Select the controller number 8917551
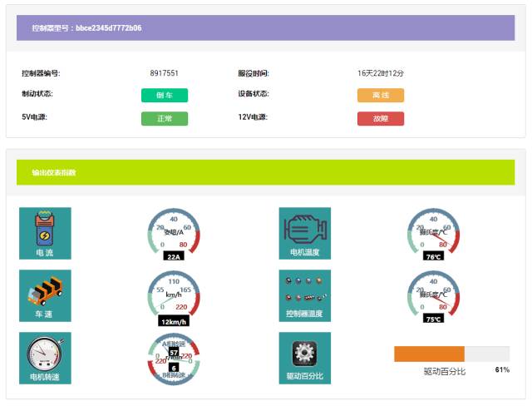Image resolution: width=532 pixels, height=406 pixels. tap(165, 73)
